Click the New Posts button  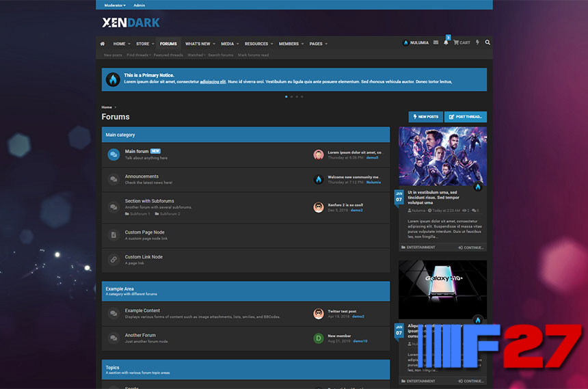(425, 117)
